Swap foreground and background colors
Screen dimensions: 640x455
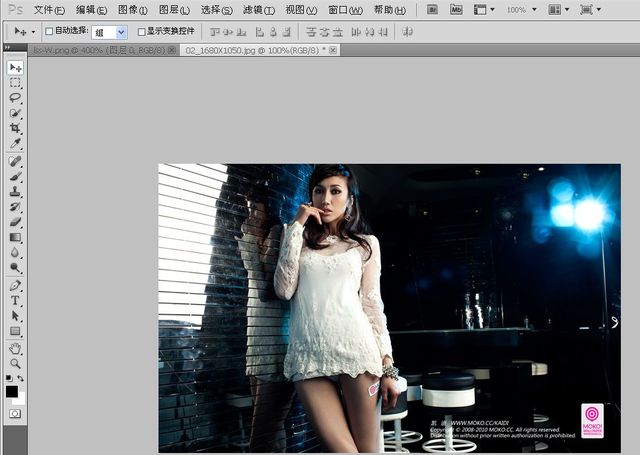pyautogui.click(x=20, y=378)
